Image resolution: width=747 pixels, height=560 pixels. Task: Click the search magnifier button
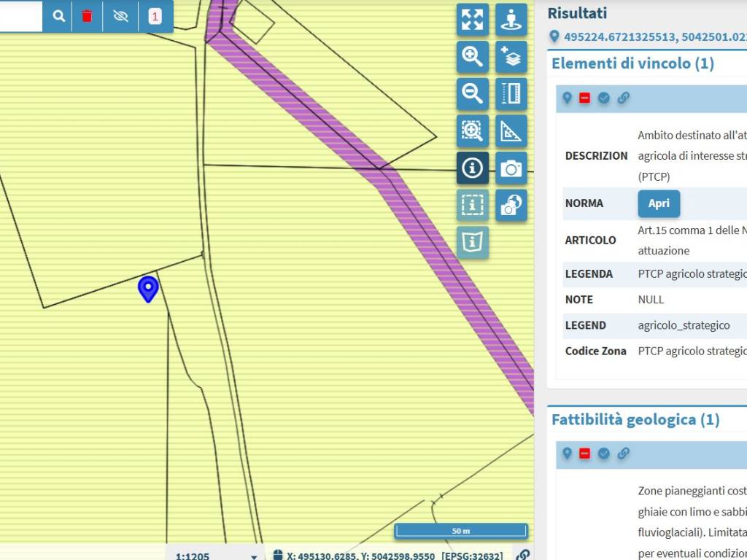(59, 16)
